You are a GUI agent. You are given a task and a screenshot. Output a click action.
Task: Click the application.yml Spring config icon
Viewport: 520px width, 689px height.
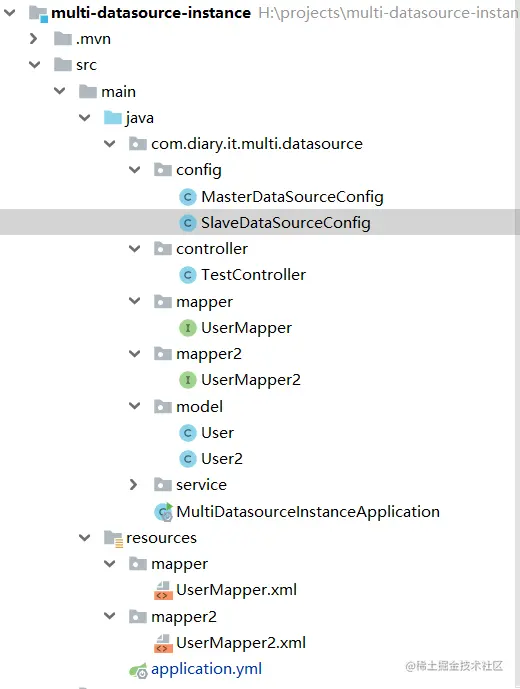[138, 670]
